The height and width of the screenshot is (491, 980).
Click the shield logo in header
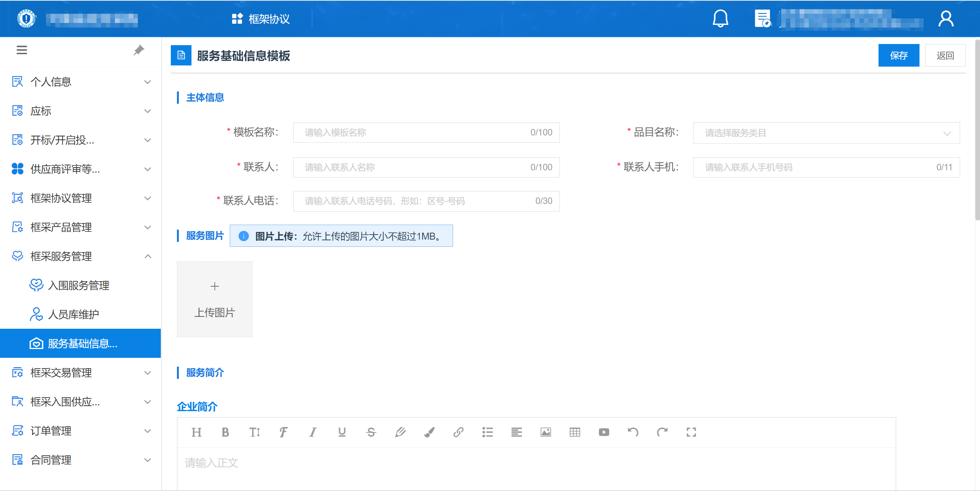pos(26,18)
